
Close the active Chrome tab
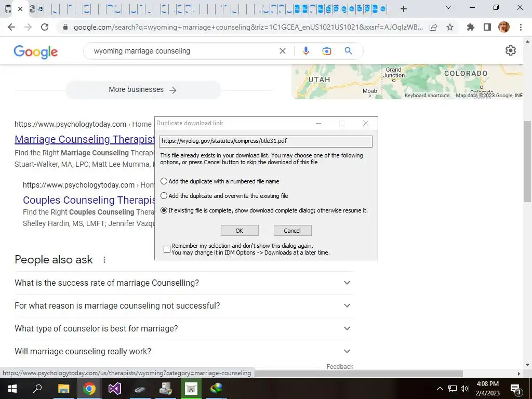coord(20,9)
